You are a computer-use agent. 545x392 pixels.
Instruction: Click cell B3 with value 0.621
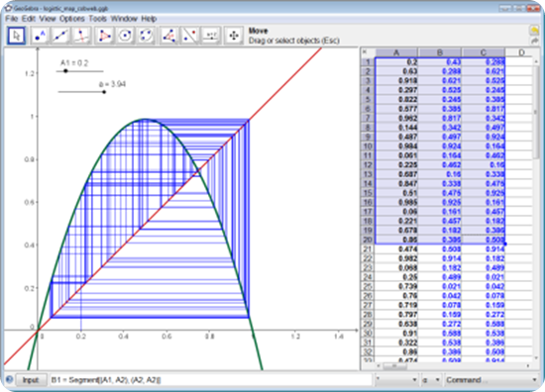(440, 81)
